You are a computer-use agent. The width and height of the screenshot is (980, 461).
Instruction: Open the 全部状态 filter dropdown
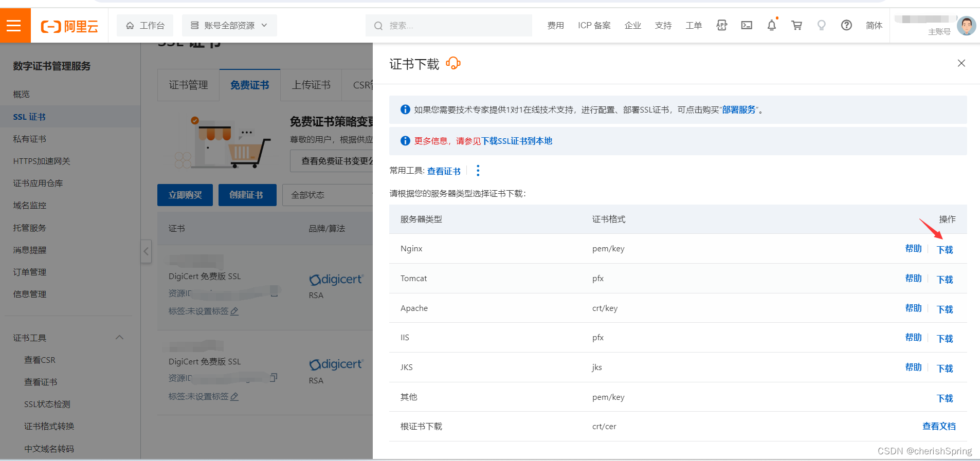(328, 195)
